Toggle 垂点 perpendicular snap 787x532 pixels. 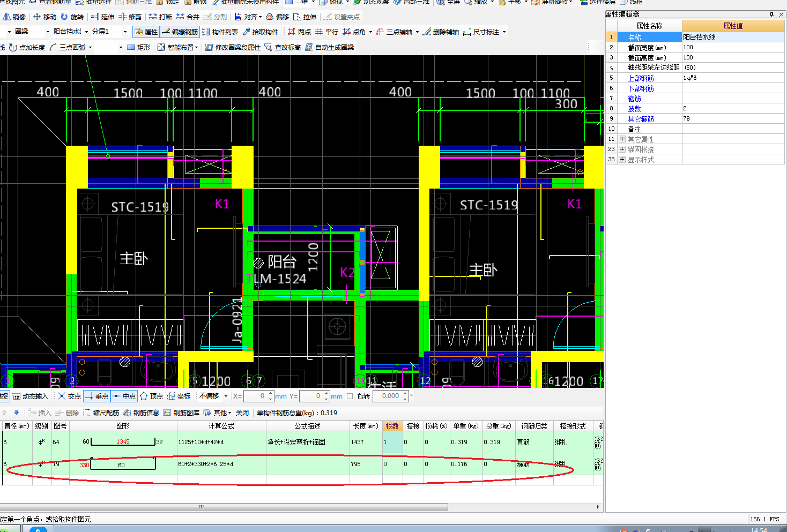click(x=96, y=396)
